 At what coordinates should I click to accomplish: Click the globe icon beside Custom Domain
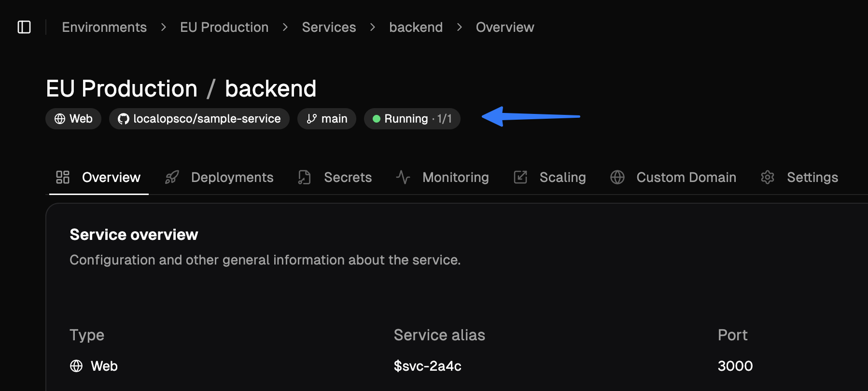click(617, 177)
